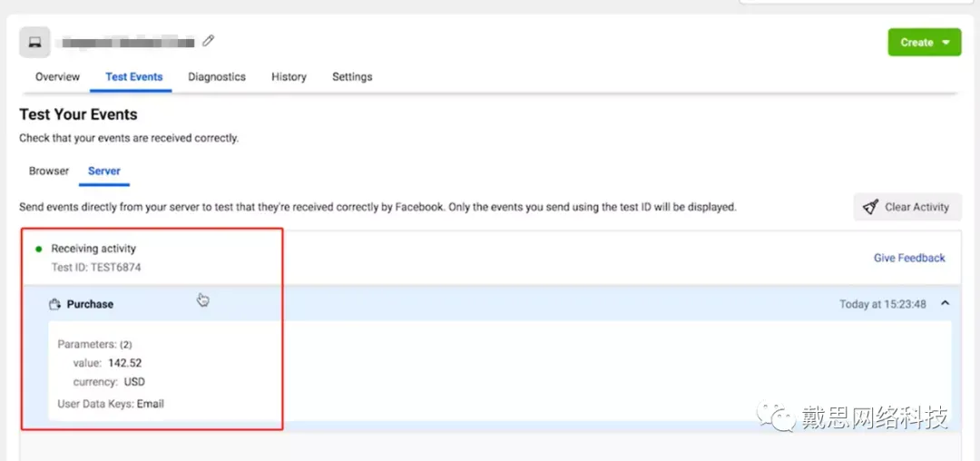Open the green Create dropdown button
Image resolution: width=980 pixels, height=461 pixels.
coord(925,43)
